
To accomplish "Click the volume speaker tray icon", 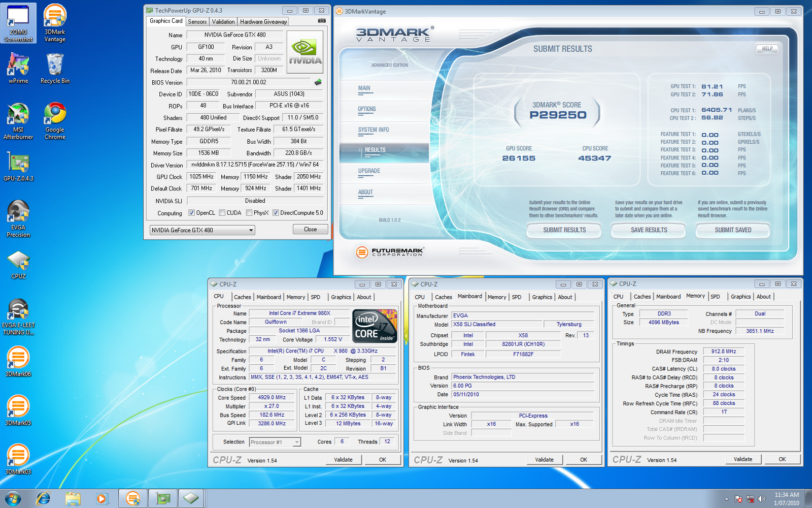I will [761, 499].
